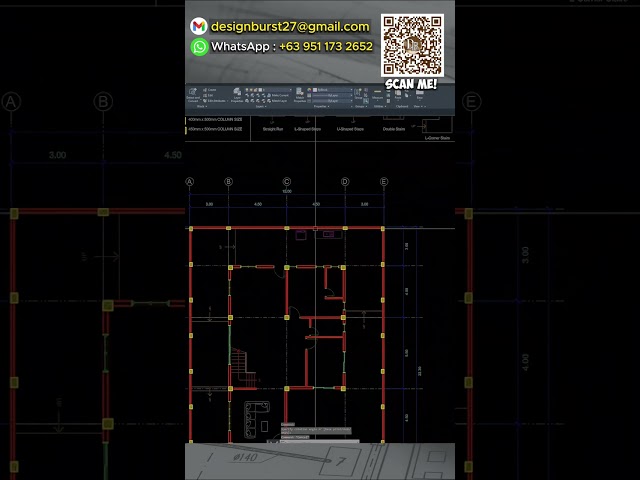The height and width of the screenshot is (480, 640).
Task: Click the WhatsApp logo icon
Action: 199,47
